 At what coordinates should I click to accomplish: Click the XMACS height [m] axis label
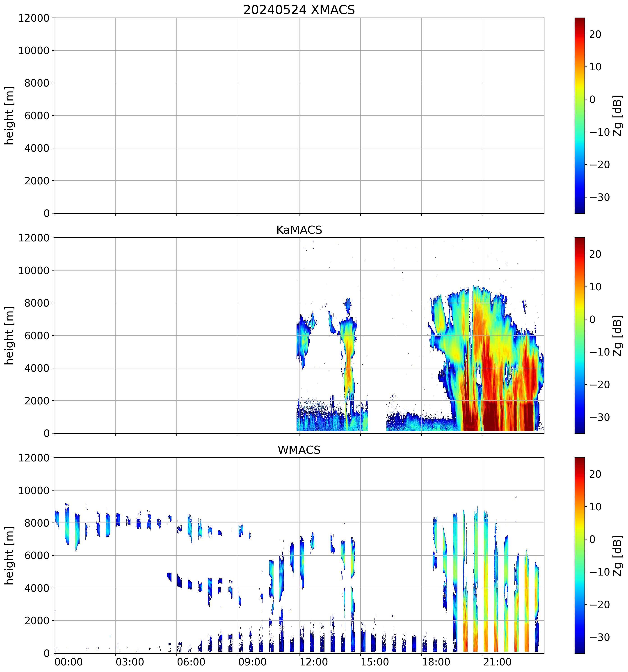(9, 116)
